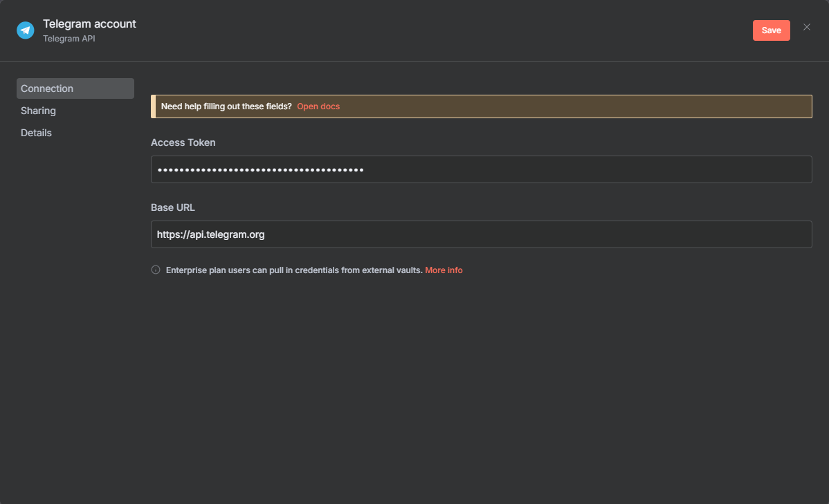
Task: Edit the Telegram account credential name
Action: [x=89, y=24]
